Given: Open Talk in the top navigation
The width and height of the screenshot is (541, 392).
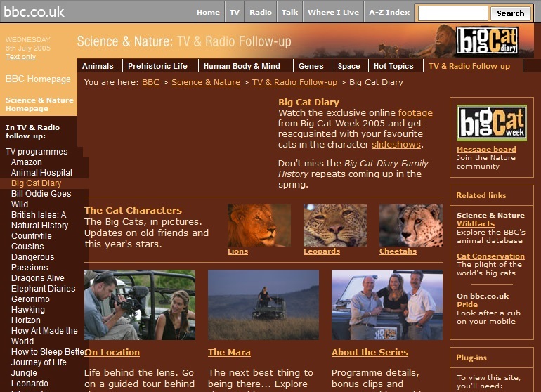Looking at the screenshot, I should (289, 12).
